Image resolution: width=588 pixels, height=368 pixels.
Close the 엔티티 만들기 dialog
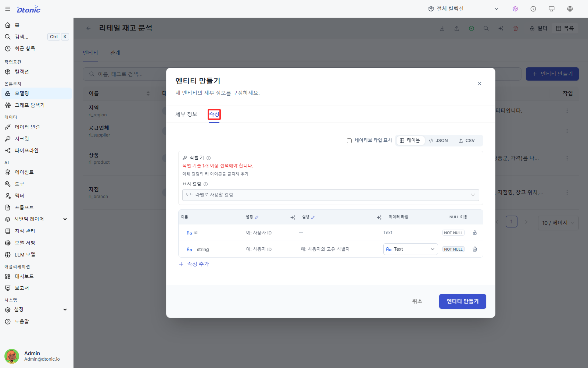480,84
